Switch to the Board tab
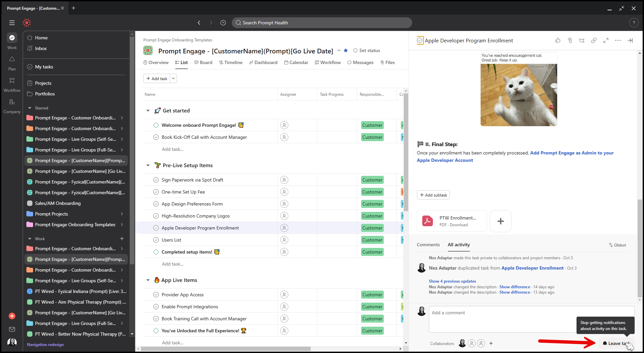 [203, 62]
